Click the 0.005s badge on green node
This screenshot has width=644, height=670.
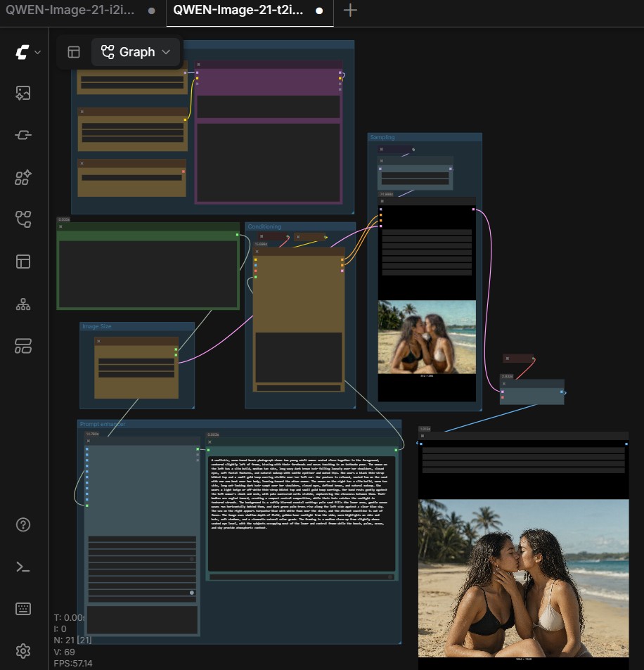click(64, 219)
